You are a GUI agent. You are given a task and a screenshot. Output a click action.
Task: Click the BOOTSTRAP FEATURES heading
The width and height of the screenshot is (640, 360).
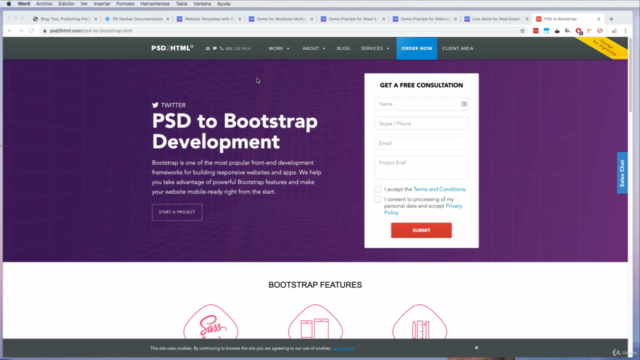315,285
